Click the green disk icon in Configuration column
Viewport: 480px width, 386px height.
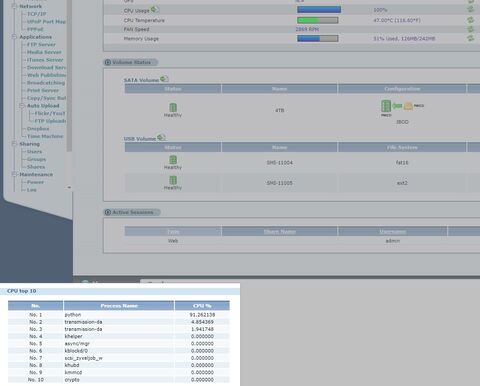tap(386, 106)
